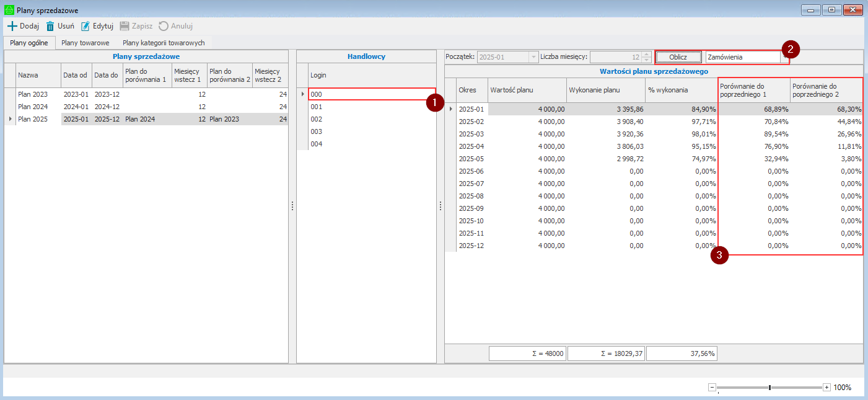Select salesperson login 003
The width and height of the screenshot is (868, 400).
click(317, 131)
